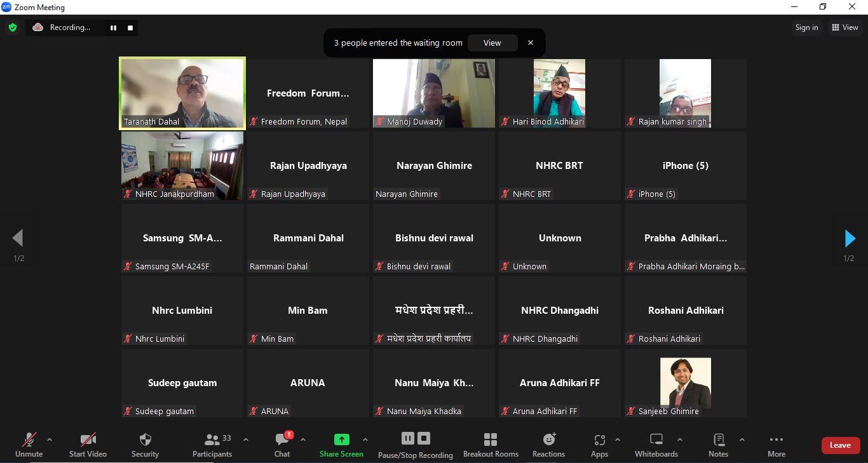The height and width of the screenshot is (463, 868).
Task: Select Taranath Dahal's video tile
Action: click(182, 93)
